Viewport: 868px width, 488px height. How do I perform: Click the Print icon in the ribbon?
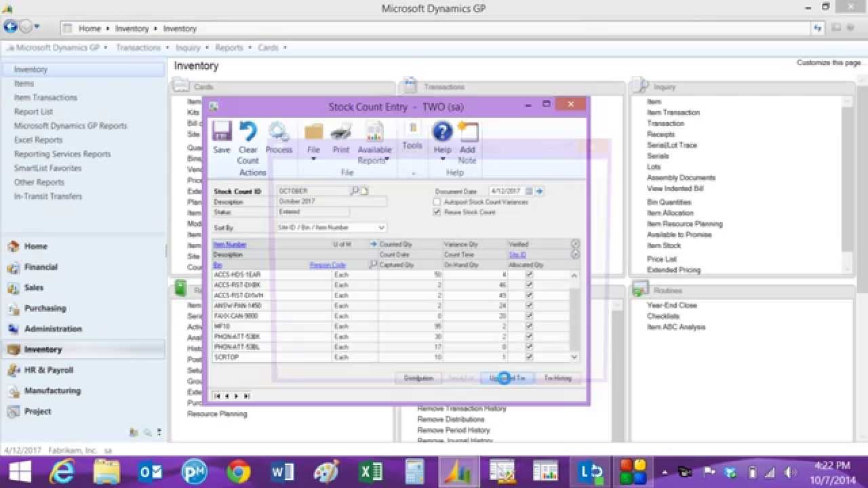341,131
